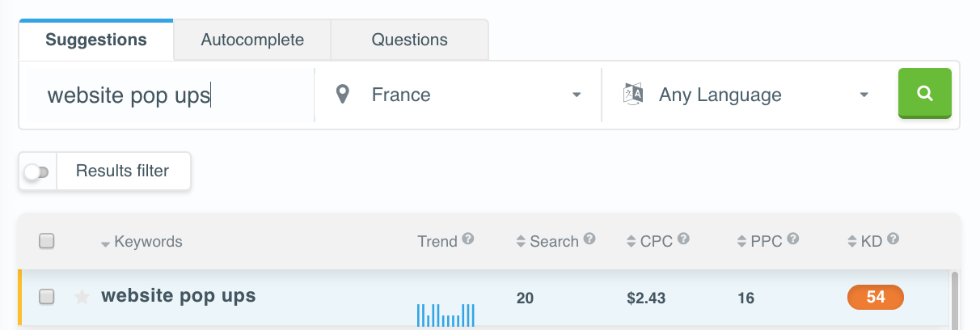Click the orange KD 54 badge
This screenshot has height=330, width=980.
pos(875,297)
